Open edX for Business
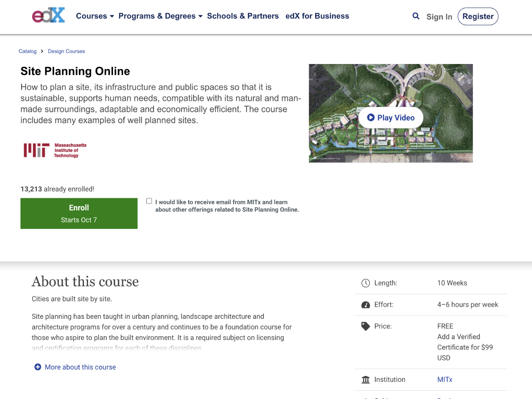This screenshot has height=399, width=532. 317,16
